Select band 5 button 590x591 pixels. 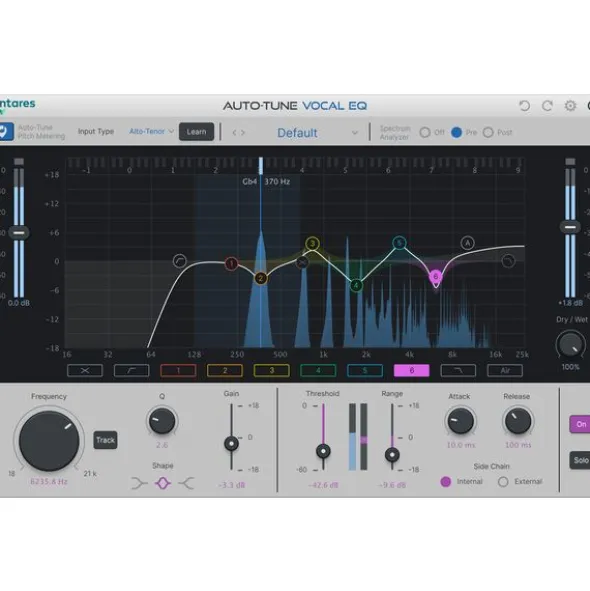365,371
